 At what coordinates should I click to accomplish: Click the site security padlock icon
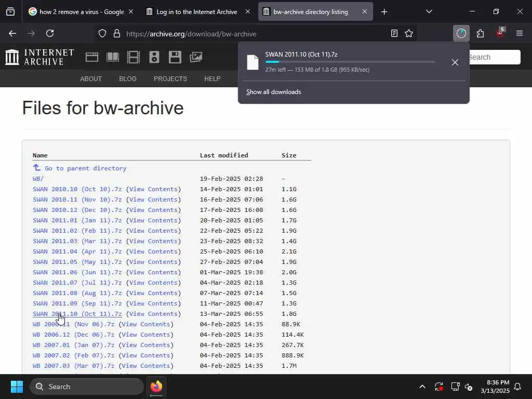117,34
